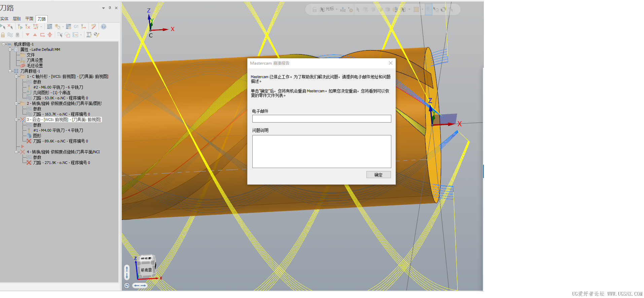
Task: Toggle auto-hide pin on the 刀路 panel
Action: pos(110,8)
